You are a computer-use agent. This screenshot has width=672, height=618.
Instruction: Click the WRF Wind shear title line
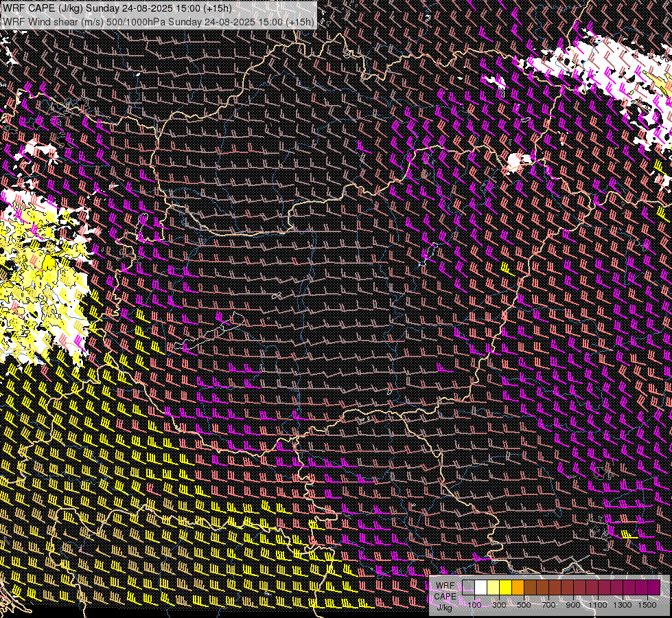pos(158,21)
